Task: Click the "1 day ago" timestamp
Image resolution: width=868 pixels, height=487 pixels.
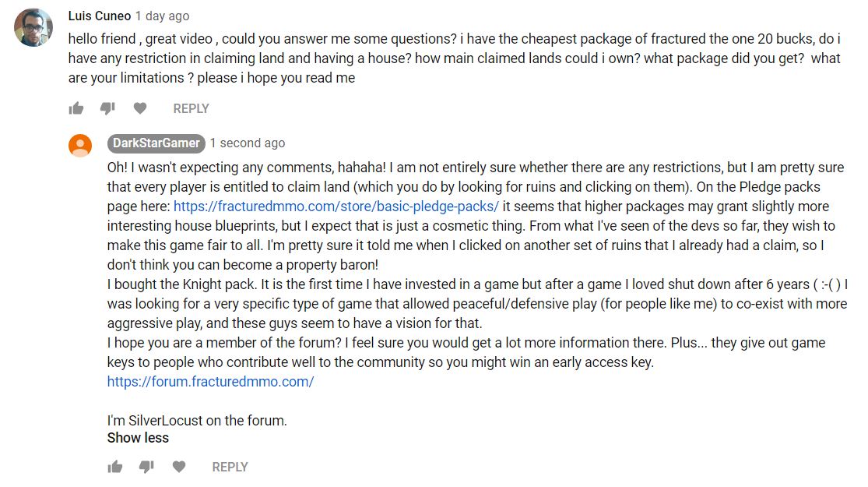Action: (162, 16)
